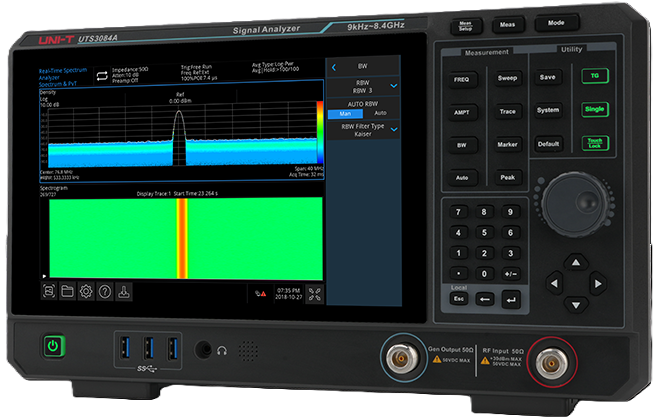Tap the RF Input 50Ω connector
Viewport: 656px width, 420px height.
[552, 362]
